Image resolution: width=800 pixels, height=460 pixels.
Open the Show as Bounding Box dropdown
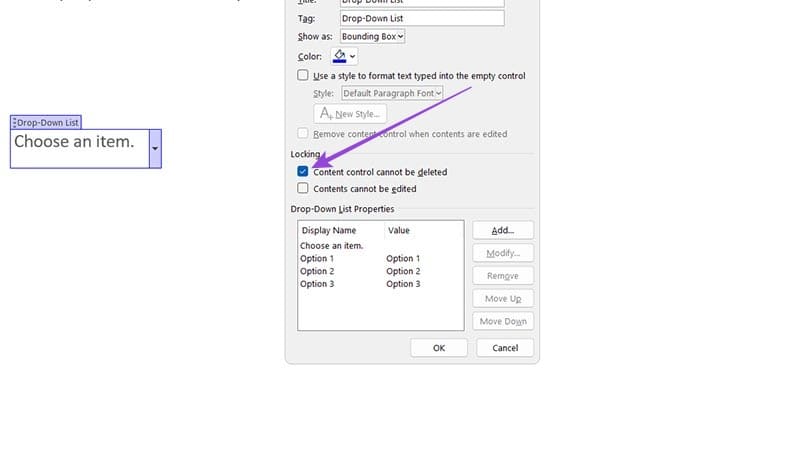372,36
